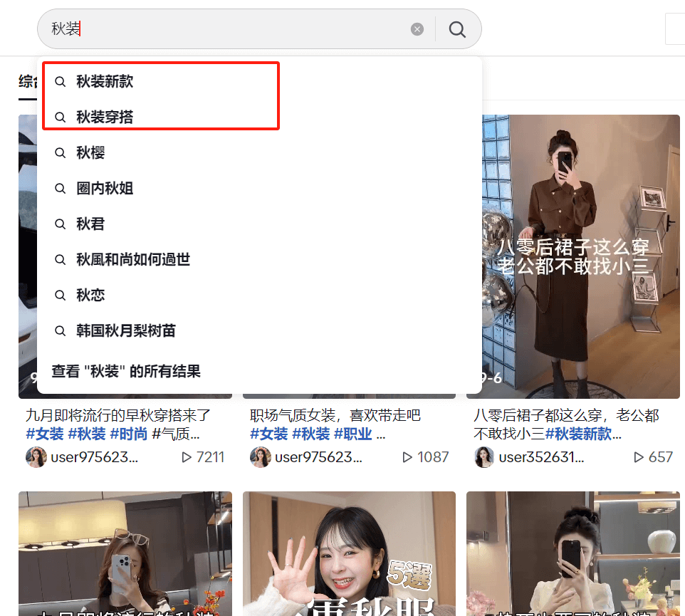Clear the search box text
The height and width of the screenshot is (616, 685).
[417, 29]
